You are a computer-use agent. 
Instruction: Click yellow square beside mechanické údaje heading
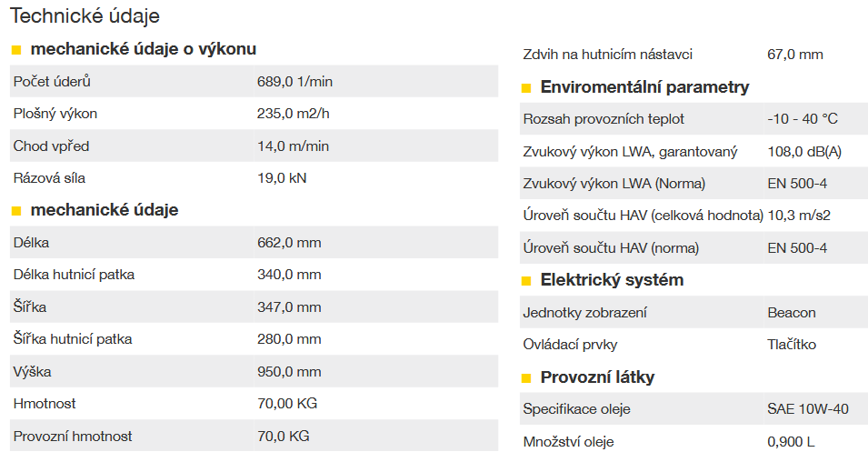coord(16,211)
